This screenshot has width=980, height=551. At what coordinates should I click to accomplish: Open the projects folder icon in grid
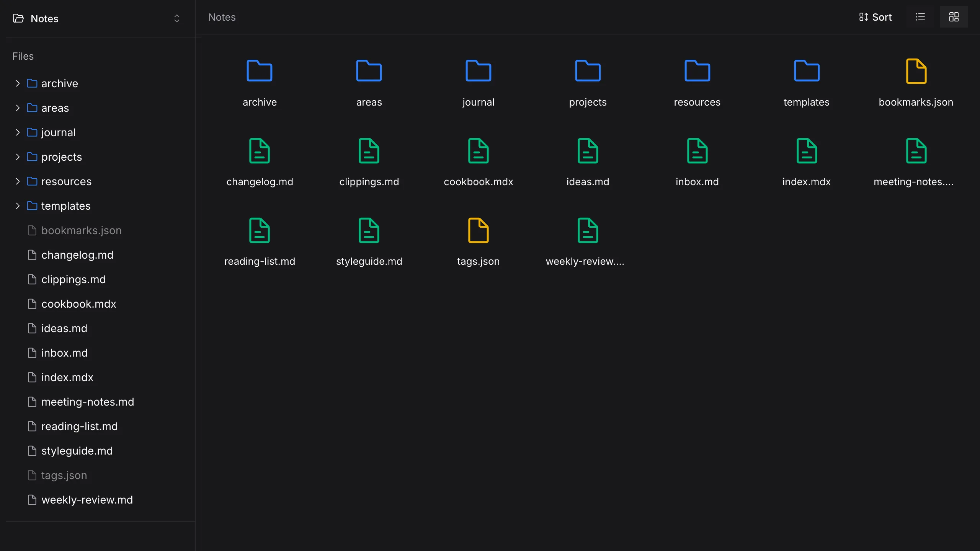(x=588, y=71)
